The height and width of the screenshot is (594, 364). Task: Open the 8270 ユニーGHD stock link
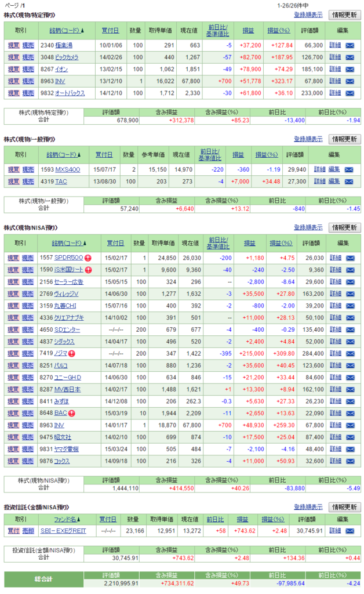[x=68, y=378]
